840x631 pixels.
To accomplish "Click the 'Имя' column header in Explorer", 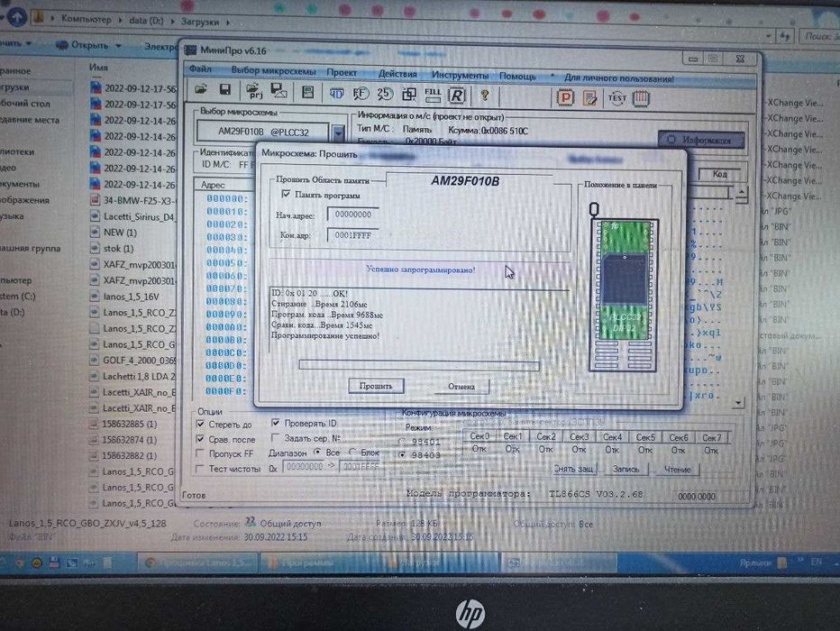I will click(x=98, y=67).
